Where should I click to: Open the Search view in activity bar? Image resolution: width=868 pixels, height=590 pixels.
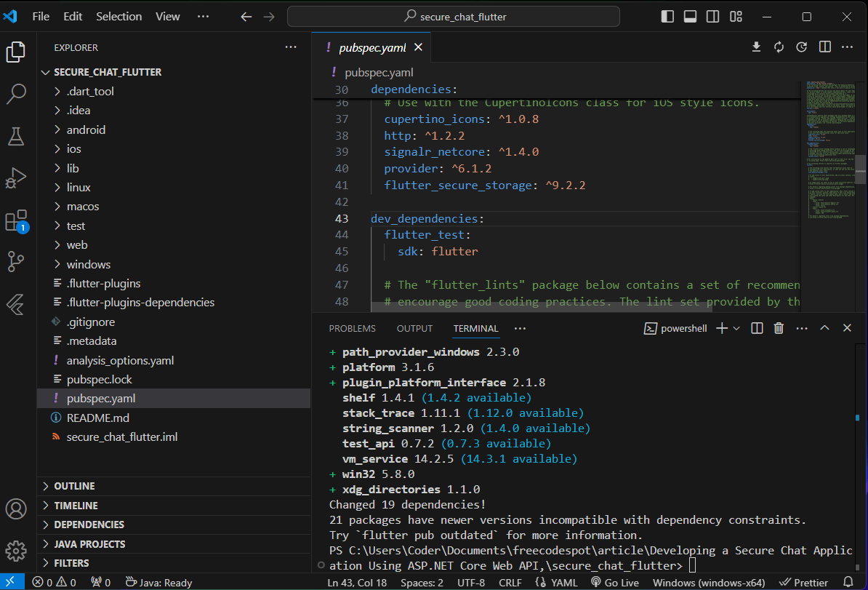(x=16, y=93)
